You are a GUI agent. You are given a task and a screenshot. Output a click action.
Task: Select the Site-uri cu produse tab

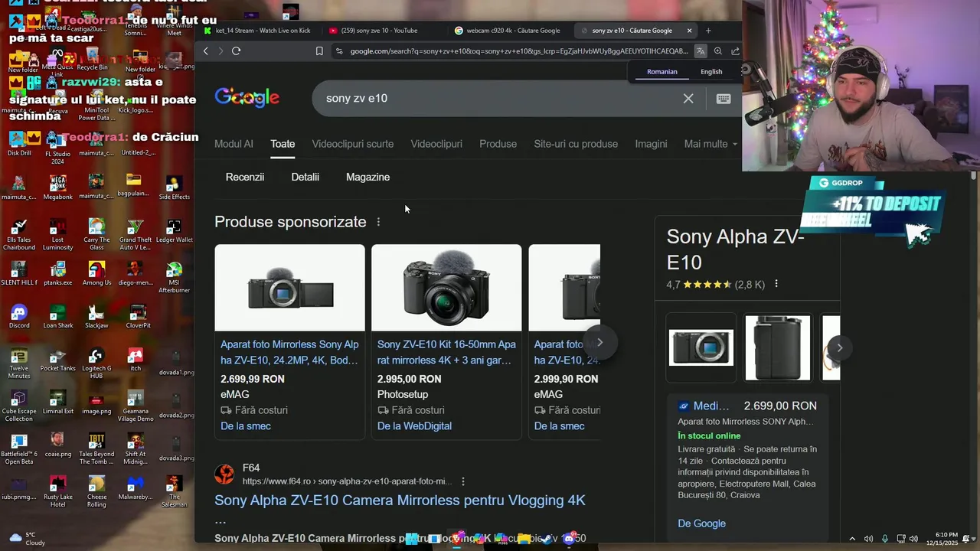point(576,144)
